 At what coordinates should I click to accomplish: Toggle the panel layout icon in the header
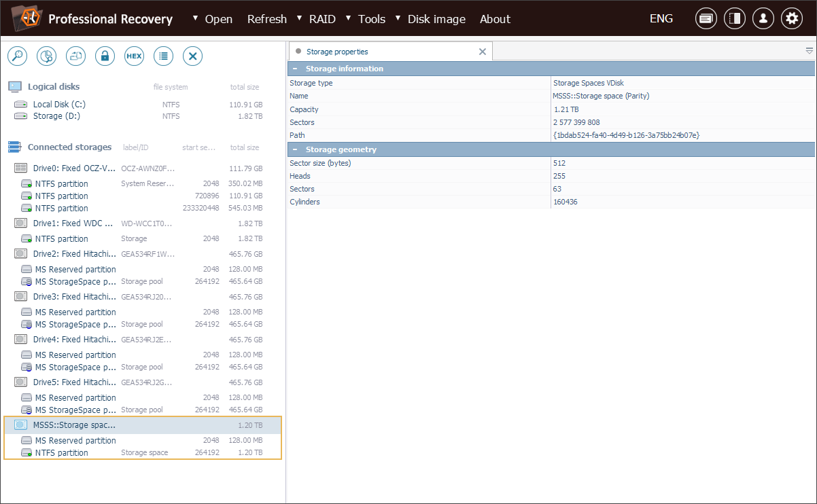[735, 18]
